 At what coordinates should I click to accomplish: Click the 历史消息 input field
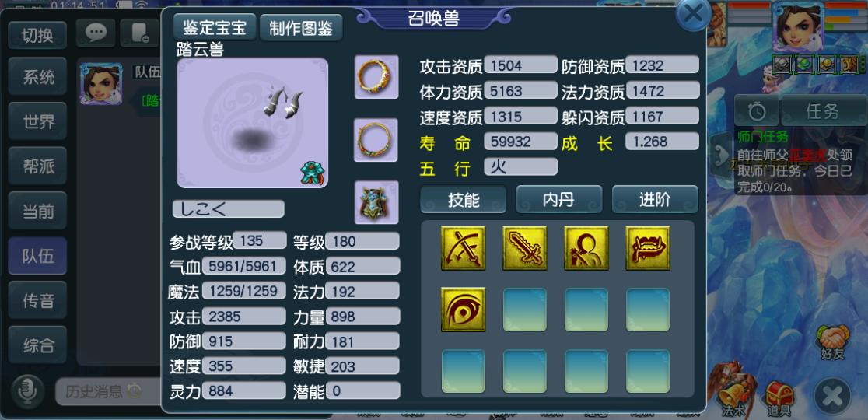pyautogui.click(x=107, y=392)
